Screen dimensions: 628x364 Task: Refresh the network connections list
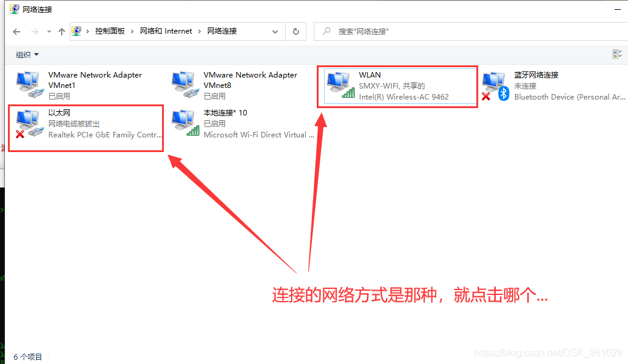click(295, 31)
